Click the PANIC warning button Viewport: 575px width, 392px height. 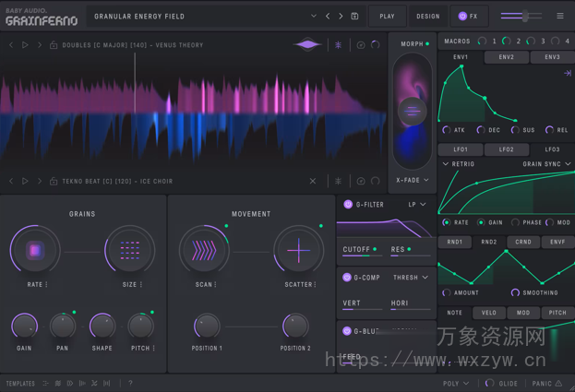[x=547, y=383]
